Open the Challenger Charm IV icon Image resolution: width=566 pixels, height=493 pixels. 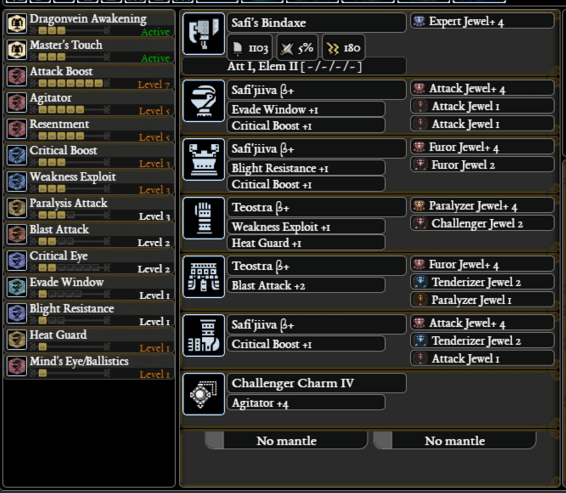coord(204,394)
